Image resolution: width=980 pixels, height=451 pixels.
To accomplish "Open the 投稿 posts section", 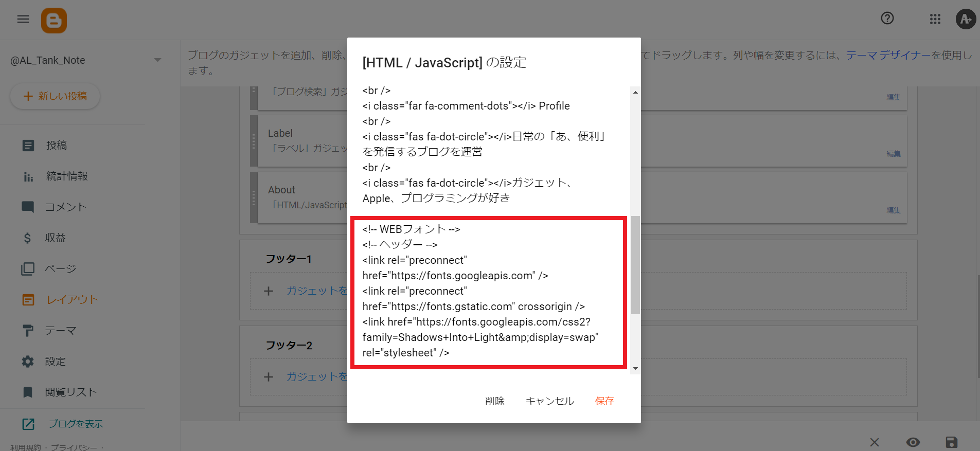I will point(57,146).
